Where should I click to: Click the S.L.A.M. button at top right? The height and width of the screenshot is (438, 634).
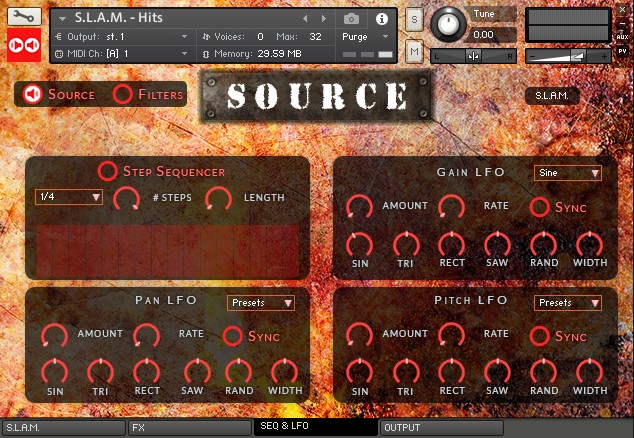552,96
